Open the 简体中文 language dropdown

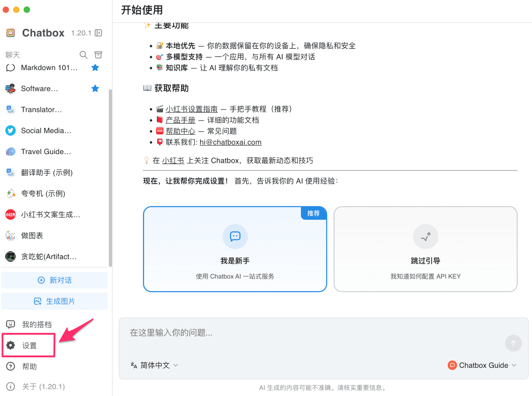point(154,365)
